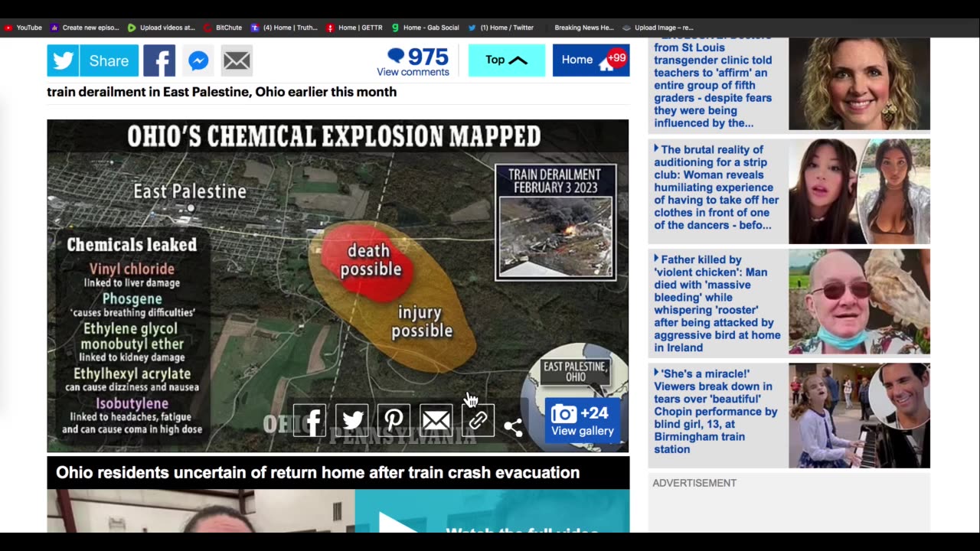The height and width of the screenshot is (551, 980).
Task: Open the +24 View gallery button
Action: tap(582, 420)
